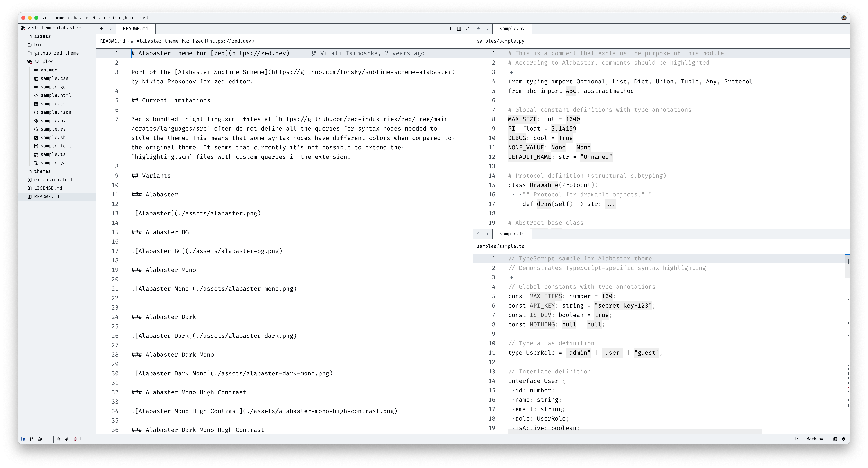Screen dimensions: 868x468
Task: Toggle the terminal panel icon
Action: [x=835, y=439]
